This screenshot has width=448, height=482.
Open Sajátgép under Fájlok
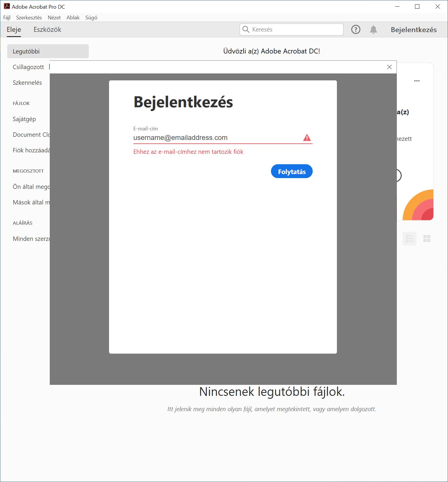pyautogui.click(x=24, y=119)
